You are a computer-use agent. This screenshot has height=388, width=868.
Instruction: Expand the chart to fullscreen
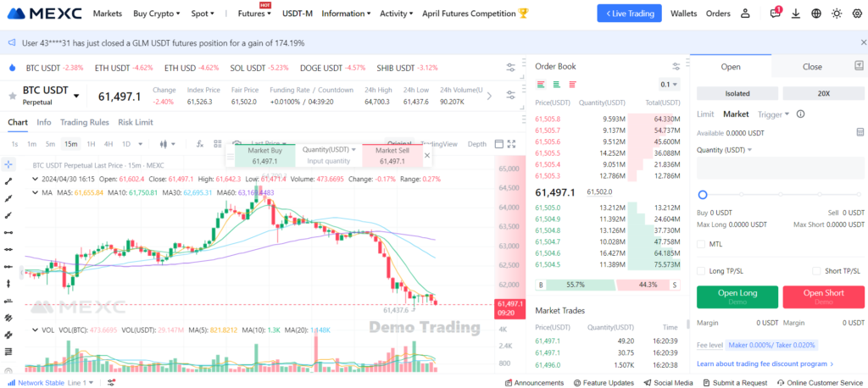pyautogui.click(x=511, y=144)
